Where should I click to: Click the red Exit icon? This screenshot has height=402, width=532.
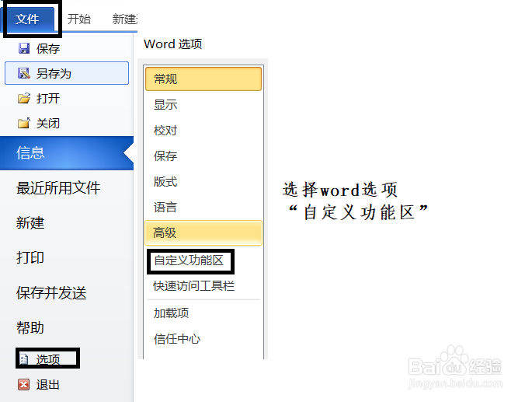click(24, 385)
